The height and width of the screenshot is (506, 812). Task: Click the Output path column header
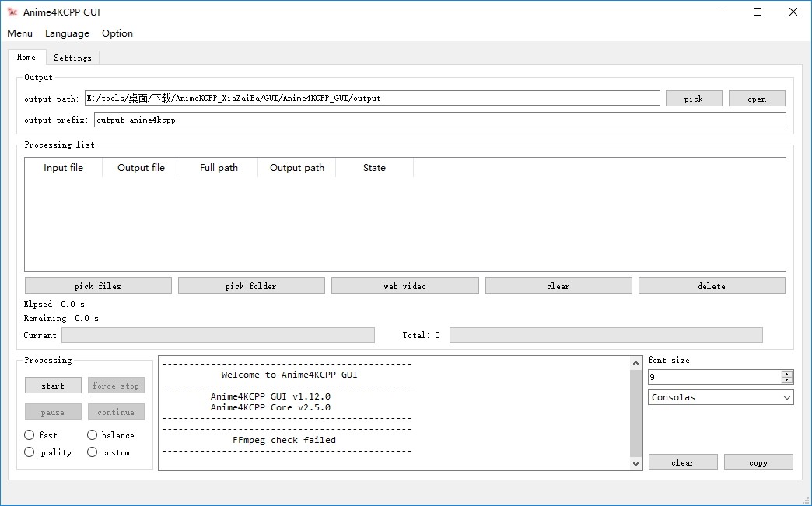coord(297,168)
